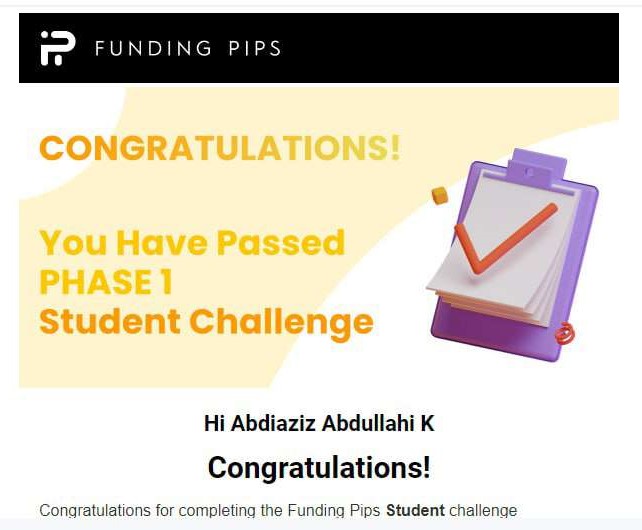642x530 pixels.
Task: Click empty area of black header bar
Action: pos(450,48)
